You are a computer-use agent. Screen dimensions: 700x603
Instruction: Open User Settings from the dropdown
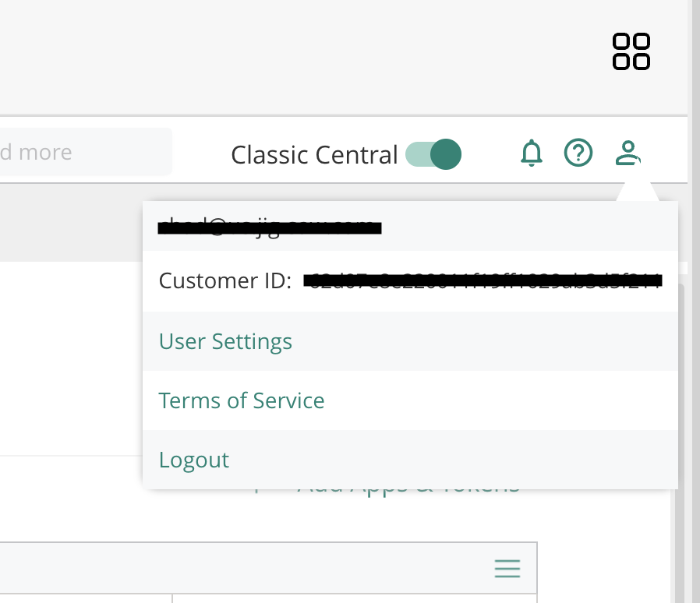[x=225, y=341]
